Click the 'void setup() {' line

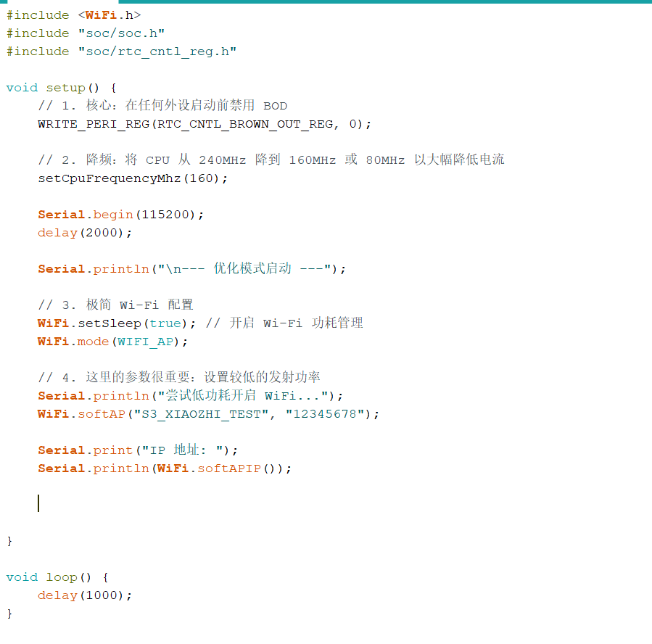(x=61, y=88)
